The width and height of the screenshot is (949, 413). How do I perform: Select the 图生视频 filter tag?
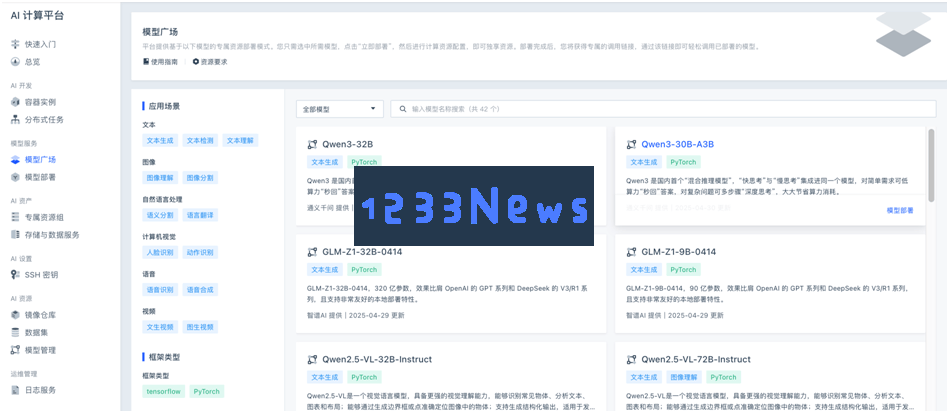click(200, 327)
